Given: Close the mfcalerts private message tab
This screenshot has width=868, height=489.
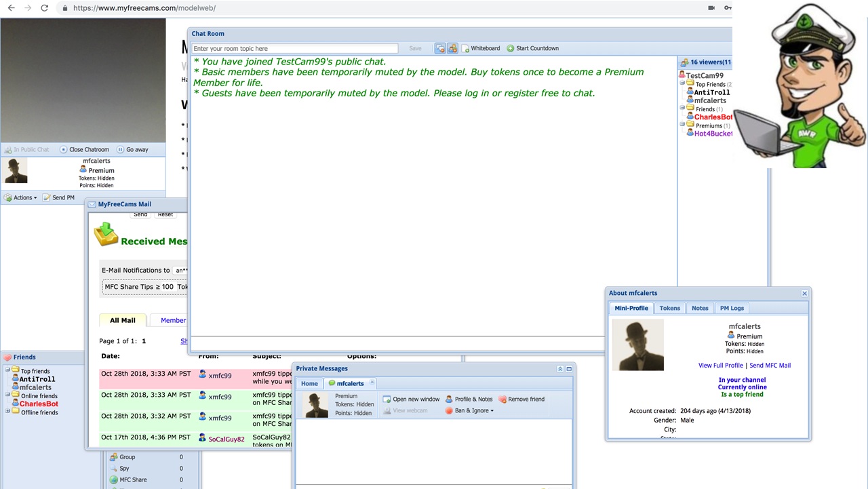Looking at the screenshot, I should click(x=372, y=383).
